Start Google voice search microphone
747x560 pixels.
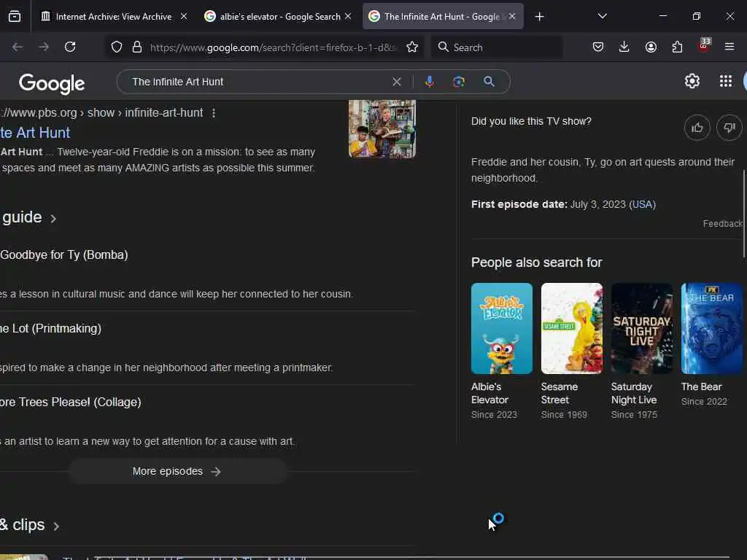click(429, 82)
